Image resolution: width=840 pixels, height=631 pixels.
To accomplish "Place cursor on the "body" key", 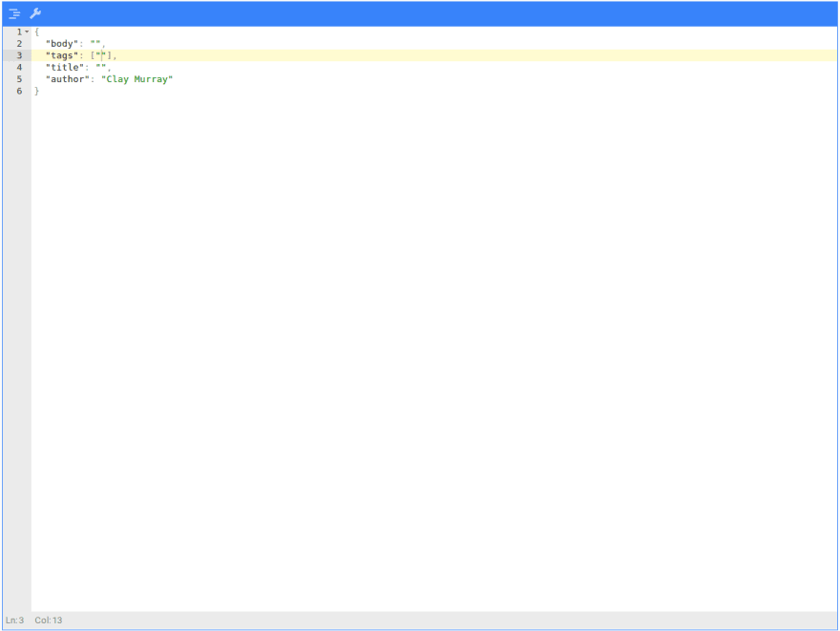I will point(62,43).
